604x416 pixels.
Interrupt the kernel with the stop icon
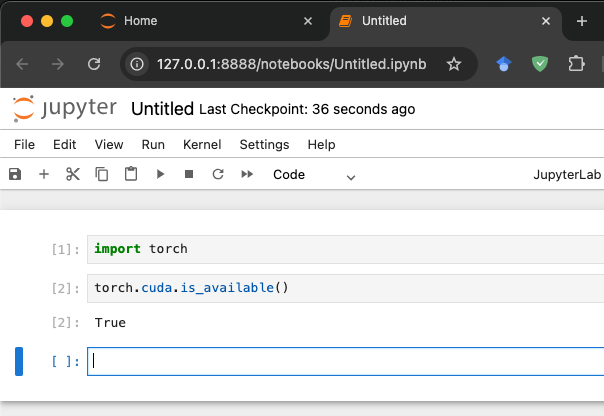(189, 174)
